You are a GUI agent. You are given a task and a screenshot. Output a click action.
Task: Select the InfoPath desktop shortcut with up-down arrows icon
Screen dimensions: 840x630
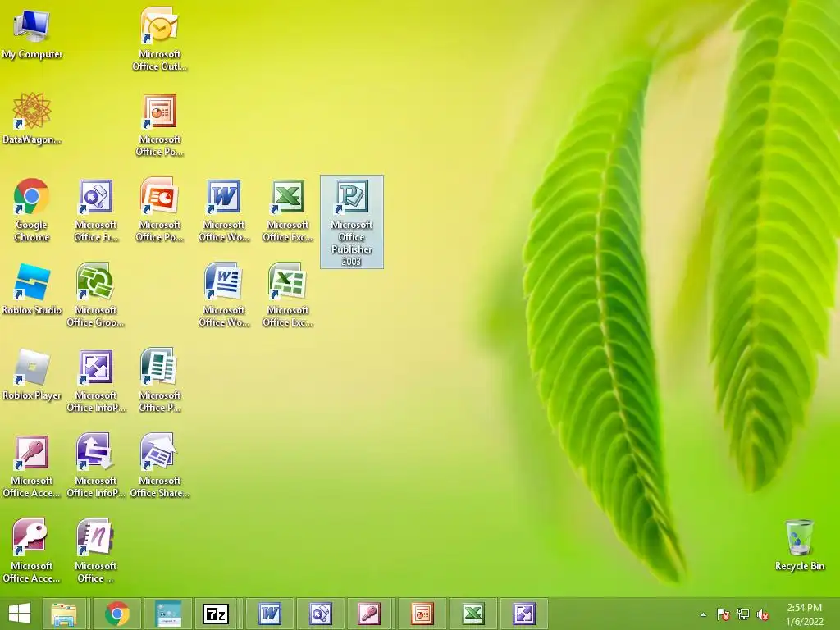pyautogui.click(x=96, y=466)
